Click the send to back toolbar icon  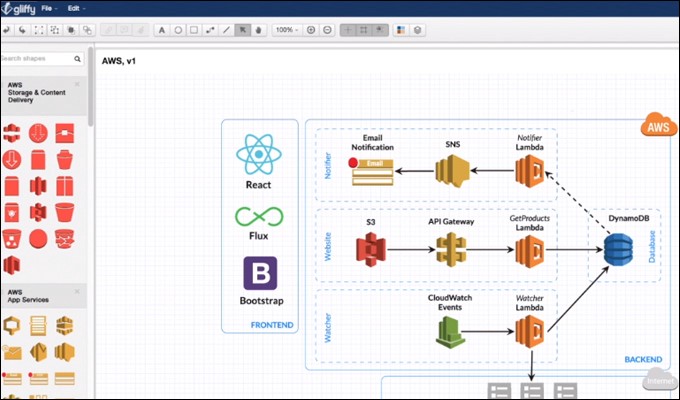tap(87, 30)
